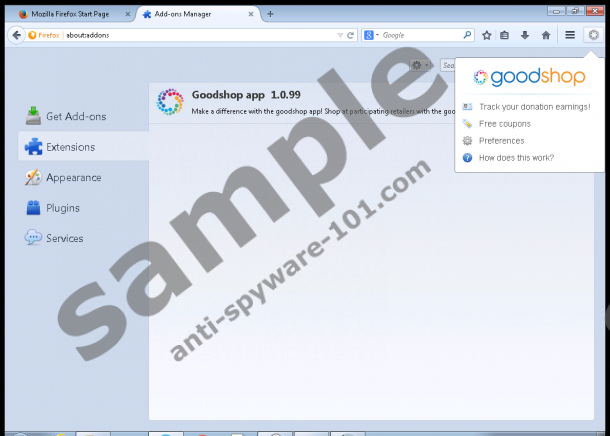Open the Appearance category
The width and height of the screenshot is (610, 436).
tap(73, 177)
